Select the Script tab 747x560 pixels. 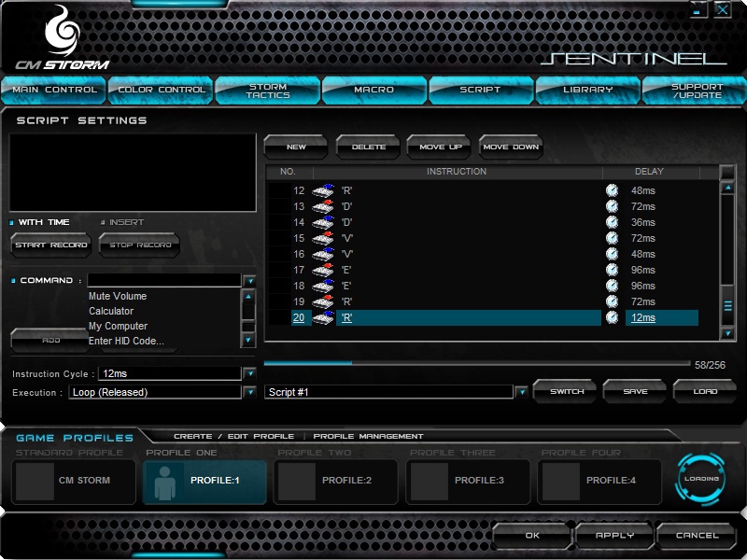click(x=481, y=90)
